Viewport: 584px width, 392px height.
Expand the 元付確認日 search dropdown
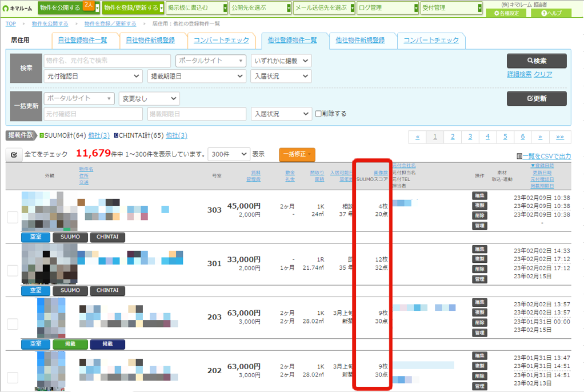pyautogui.click(x=93, y=76)
